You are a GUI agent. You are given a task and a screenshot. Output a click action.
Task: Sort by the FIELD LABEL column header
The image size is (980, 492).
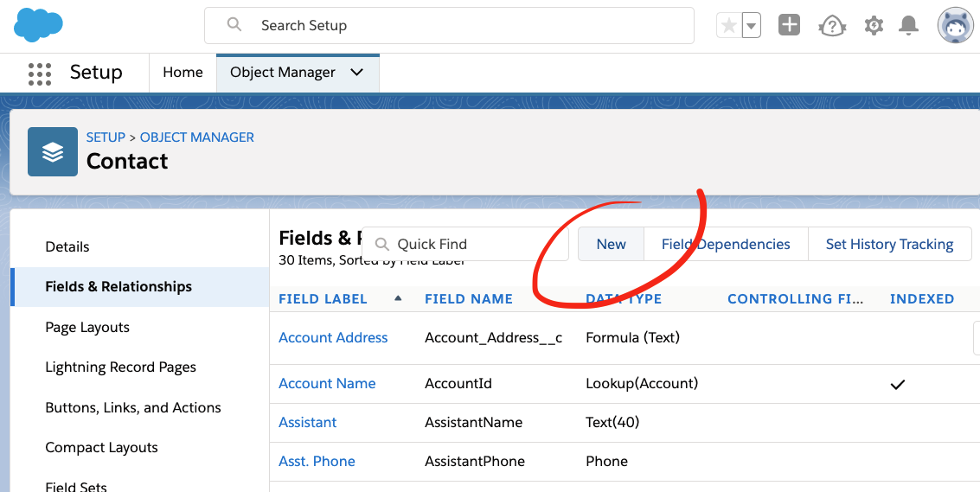pyautogui.click(x=323, y=299)
